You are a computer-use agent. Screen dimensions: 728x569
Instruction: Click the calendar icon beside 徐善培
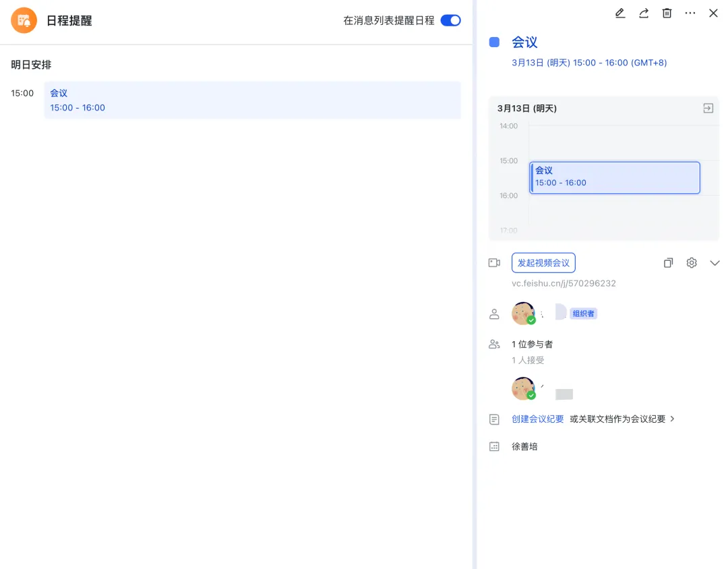click(x=494, y=446)
